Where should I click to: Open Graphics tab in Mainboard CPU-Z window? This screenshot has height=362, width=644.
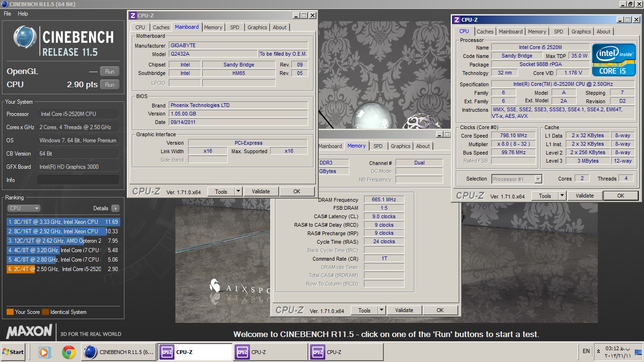point(257,27)
